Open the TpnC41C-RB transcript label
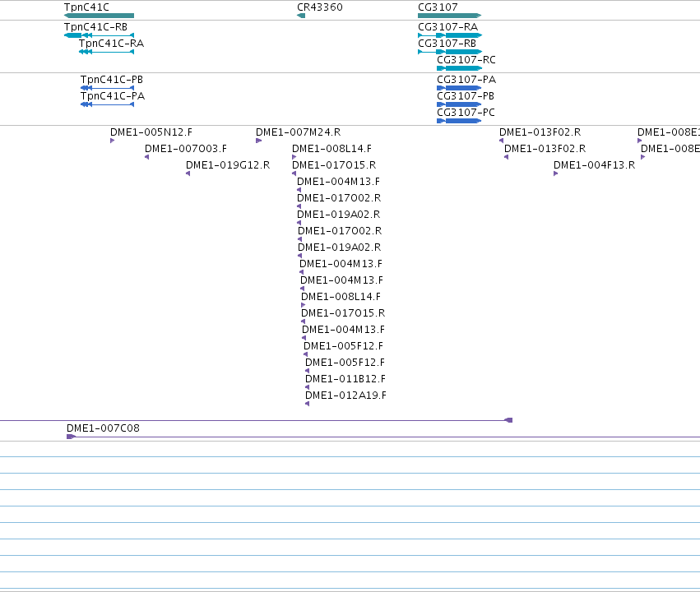Image resolution: width=700 pixels, height=592 pixels. (95, 27)
